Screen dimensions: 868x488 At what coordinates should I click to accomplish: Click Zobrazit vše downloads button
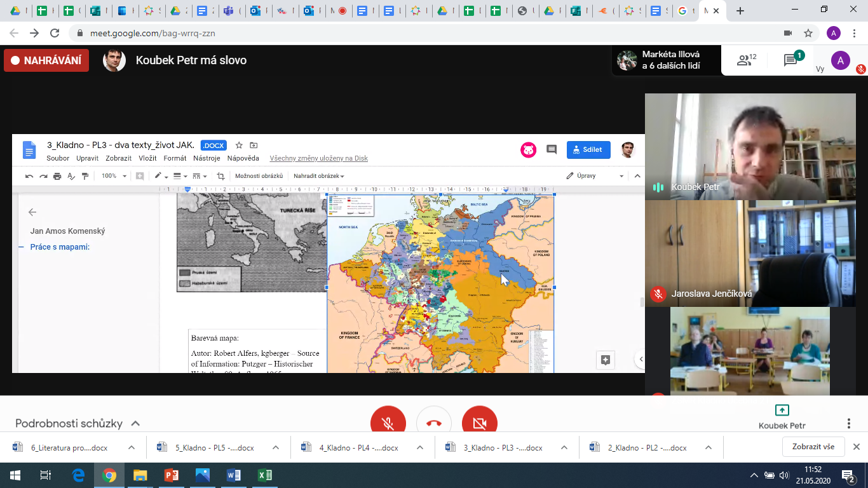(813, 447)
